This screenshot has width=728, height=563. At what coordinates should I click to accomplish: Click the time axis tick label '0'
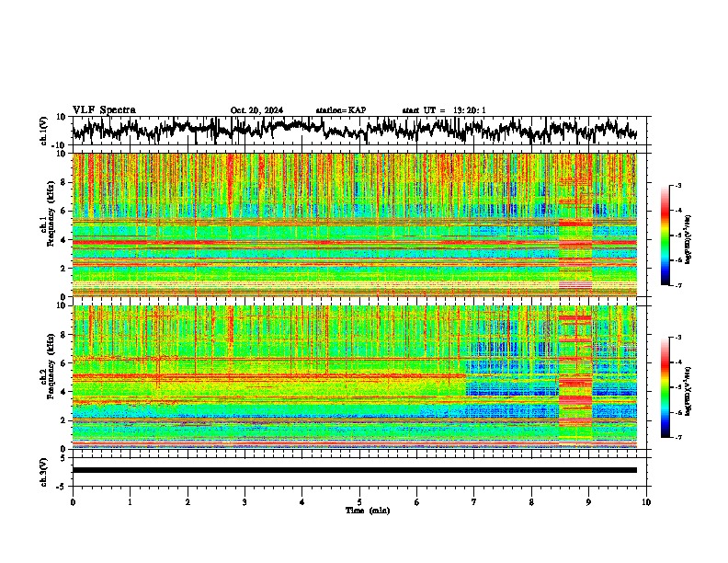(x=73, y=502)
